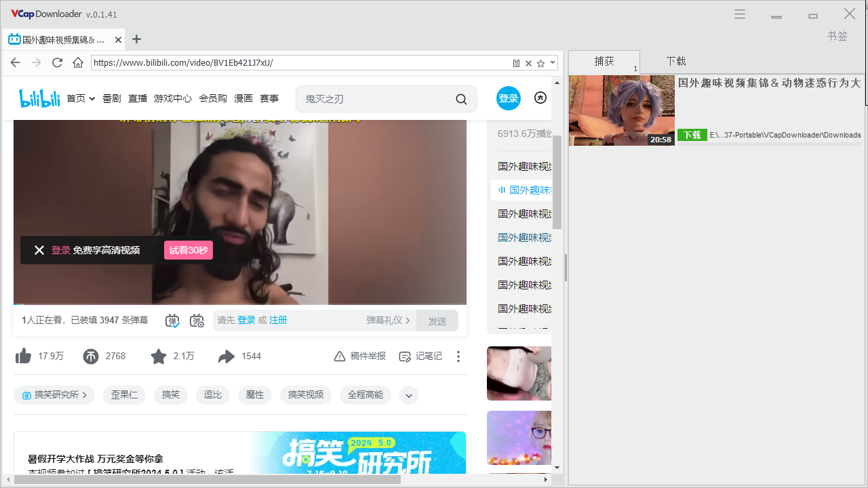
Task: Click the 记笔记 note-taking icon
Action: click(405, 356)
